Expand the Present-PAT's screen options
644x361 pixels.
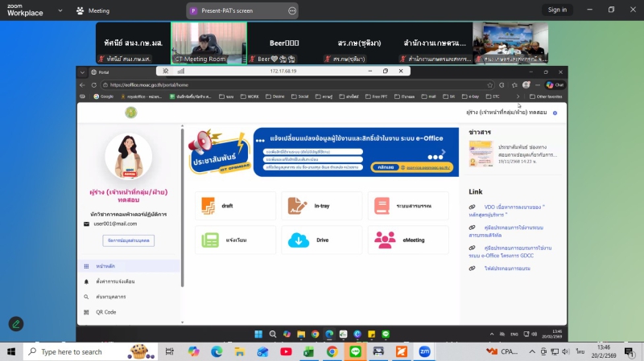293,10
